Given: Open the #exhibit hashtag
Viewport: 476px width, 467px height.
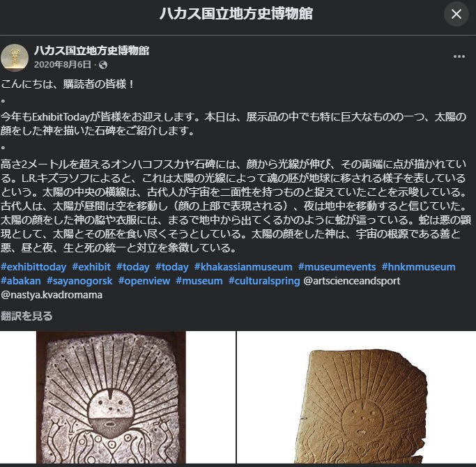Looking at the screenshot, I should pyautogui.click(x=91, y=267).
